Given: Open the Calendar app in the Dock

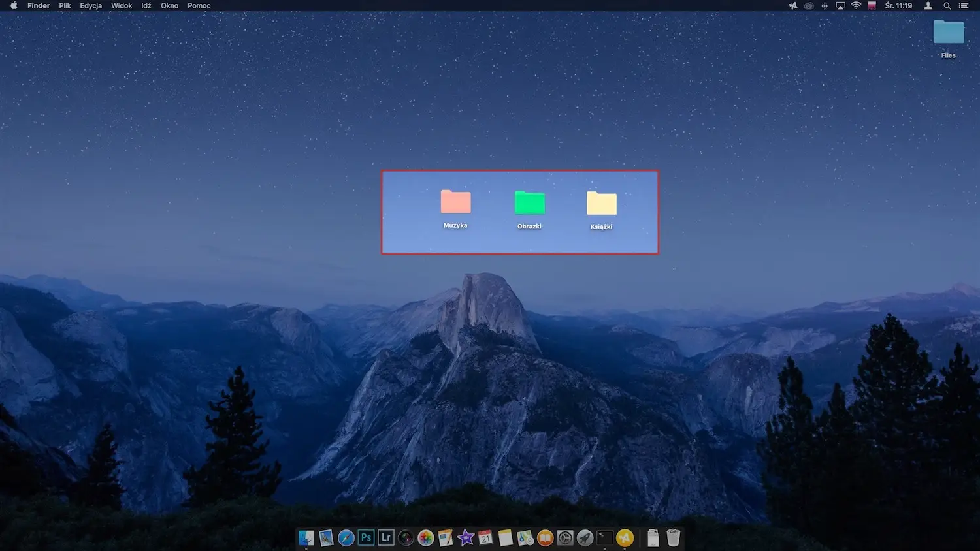Looking at the screenshot, I should click(485, 537).
